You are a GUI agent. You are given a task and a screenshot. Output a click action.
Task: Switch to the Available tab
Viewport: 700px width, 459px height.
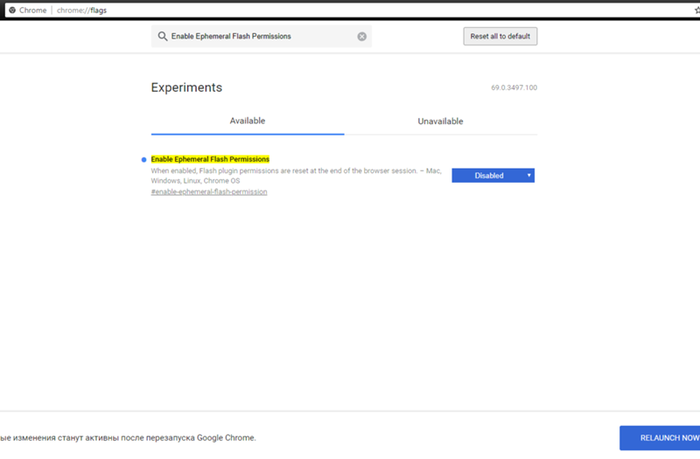pos(247,121)
